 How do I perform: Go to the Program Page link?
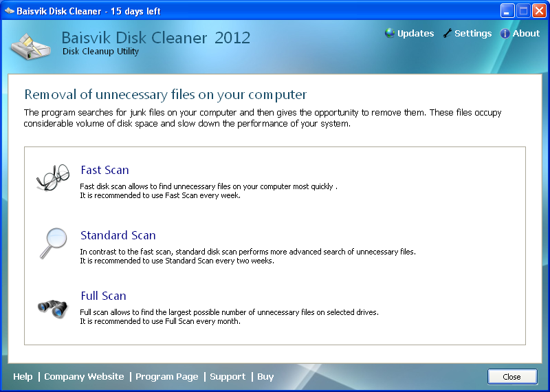tap(167, 377)
